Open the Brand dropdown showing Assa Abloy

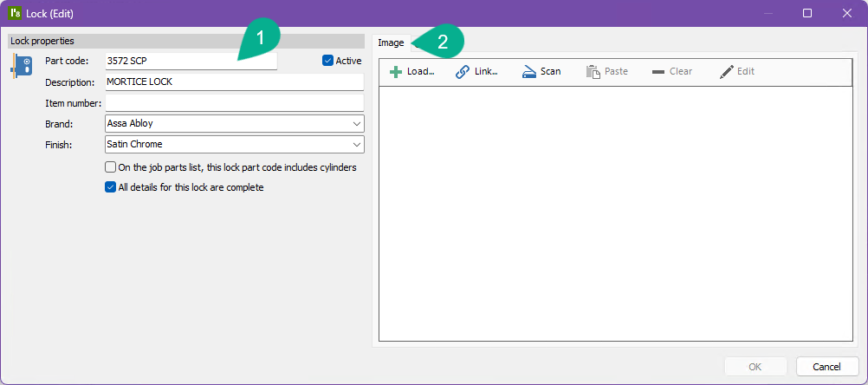pyautogui.click(x=234, y=123)
